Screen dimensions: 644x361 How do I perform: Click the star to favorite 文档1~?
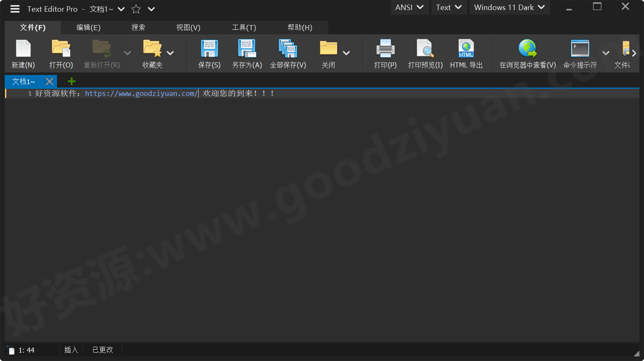[x=136, y=9]
